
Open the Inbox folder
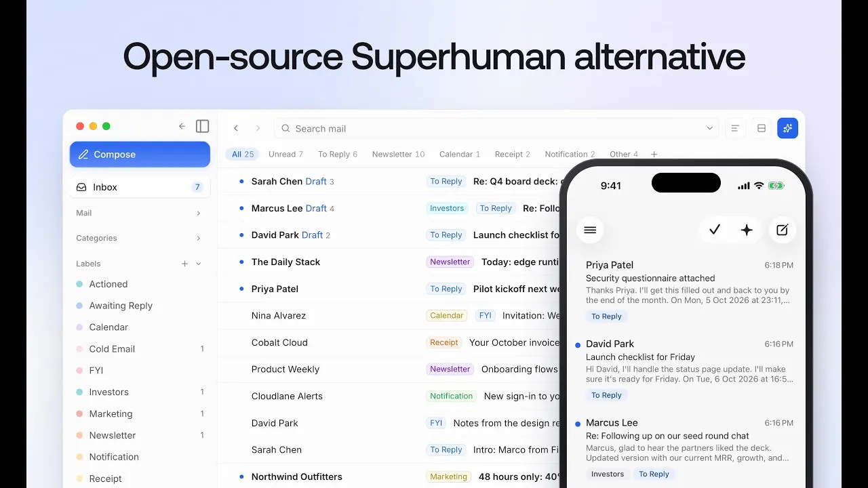pos(140,187)
